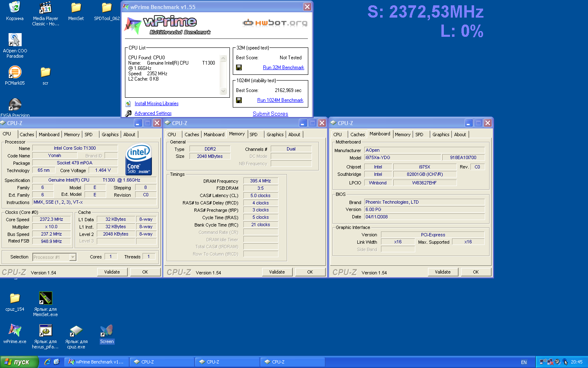Select first CPU-Z taskbar button
This screenshot has width=588, height=368.
tap(163, 362)
